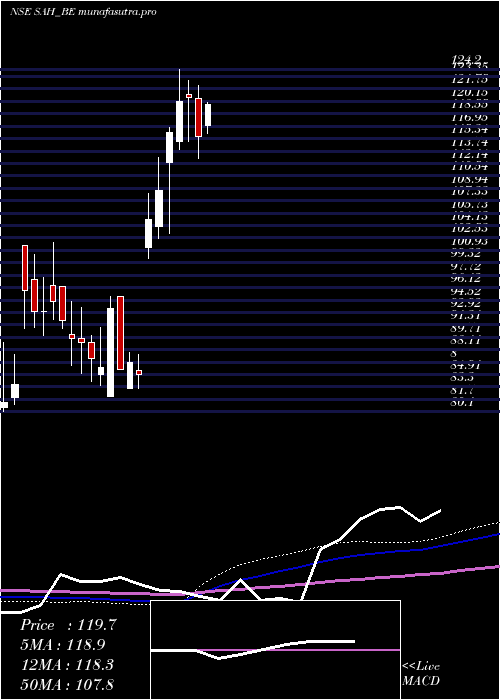Click the 124.2 price axis label
The width and height of the screenshot is (500, 700).
(x=467, y=58)
